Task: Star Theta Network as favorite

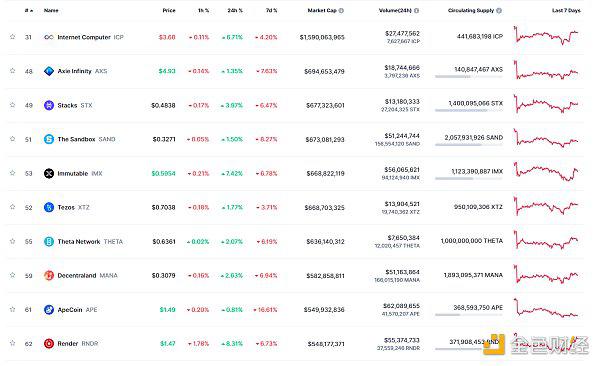Action: (13, 241)
